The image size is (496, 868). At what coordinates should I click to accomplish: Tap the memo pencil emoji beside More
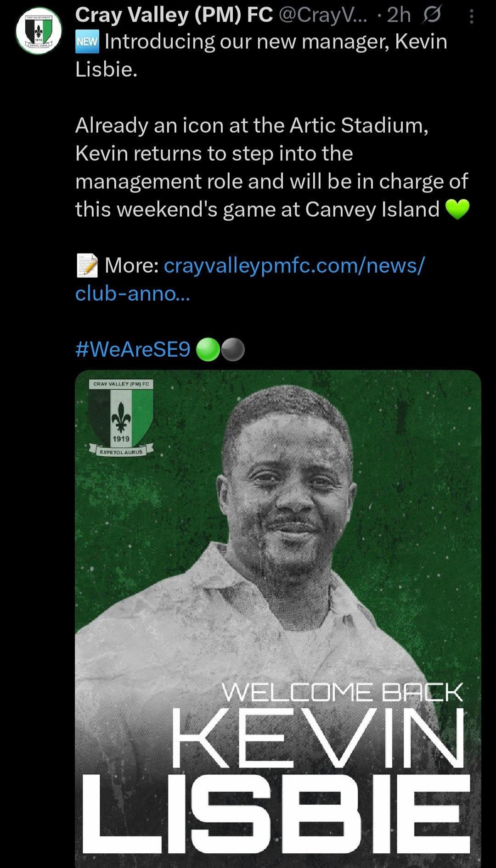click(87, 266)
